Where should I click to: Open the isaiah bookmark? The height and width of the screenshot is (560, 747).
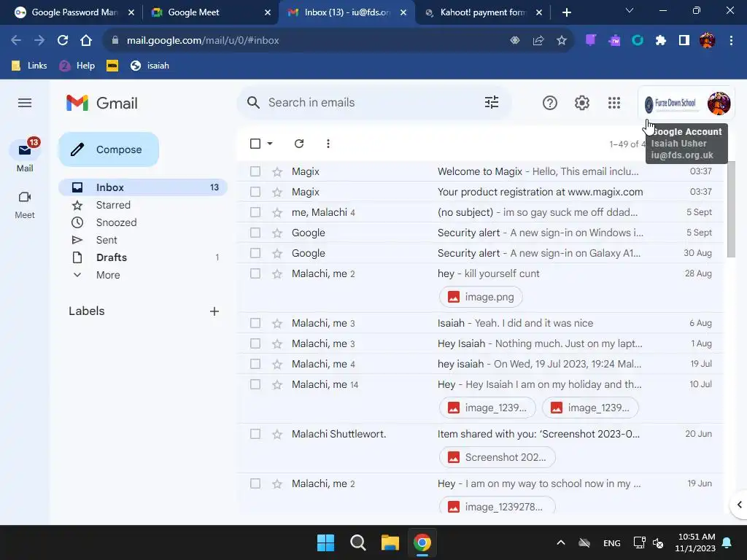click(x=150, y=66)
